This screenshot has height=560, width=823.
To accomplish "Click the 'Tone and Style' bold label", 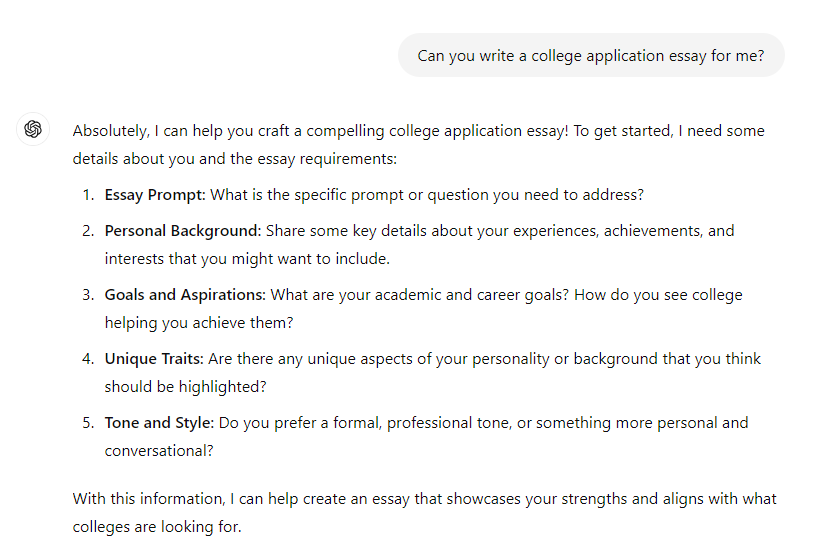I will click(159, 423).
